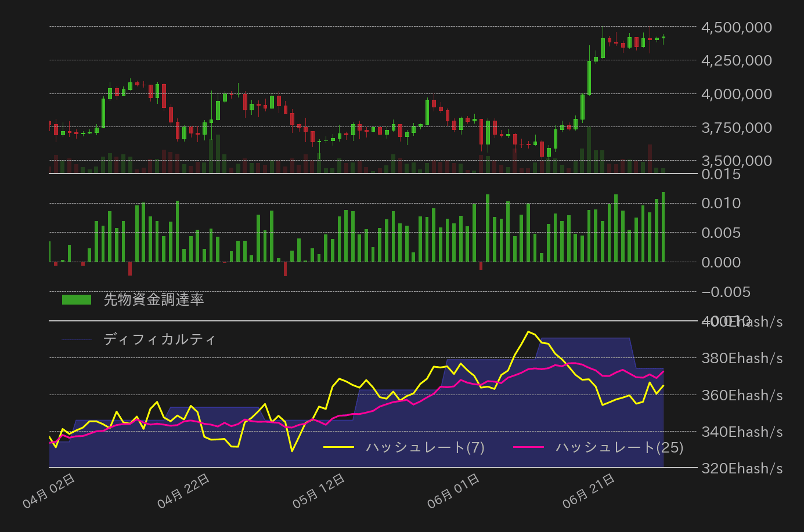The height and width of the screenshot is (532, 804).
Task: Click the green 先物資金調達率 legend swatch
Action: pos(77,299)
